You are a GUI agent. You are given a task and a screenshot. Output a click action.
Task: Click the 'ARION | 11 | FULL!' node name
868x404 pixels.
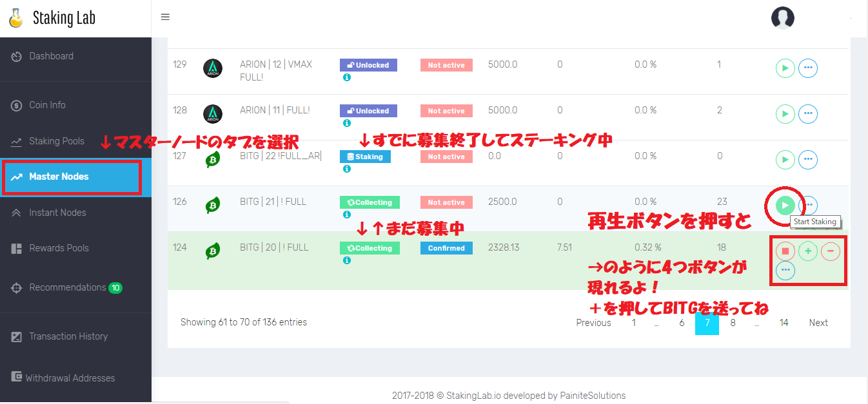tap(275, 110)
